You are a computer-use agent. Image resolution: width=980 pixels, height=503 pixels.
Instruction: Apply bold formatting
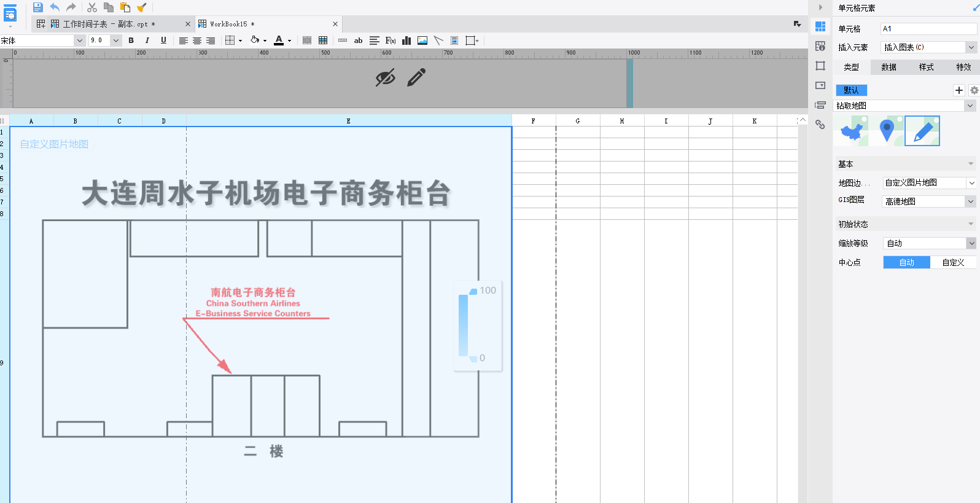pos(131,41)
